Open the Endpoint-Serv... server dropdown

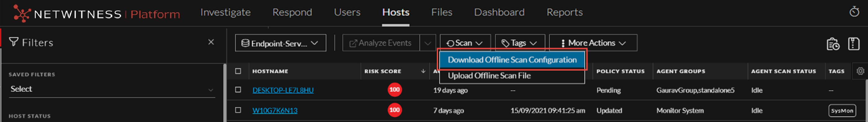(280, 43)
